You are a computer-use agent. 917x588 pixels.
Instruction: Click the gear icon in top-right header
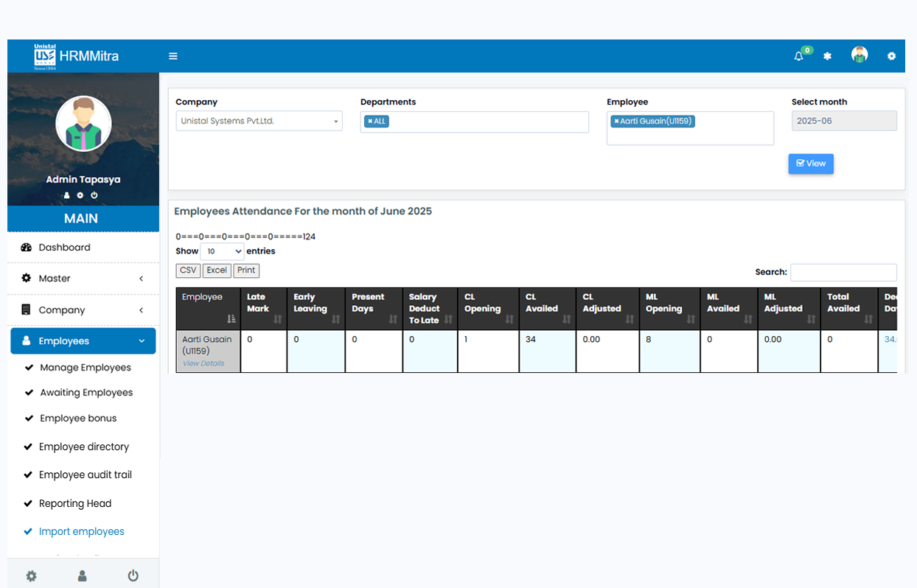click(x=891, y=56)
